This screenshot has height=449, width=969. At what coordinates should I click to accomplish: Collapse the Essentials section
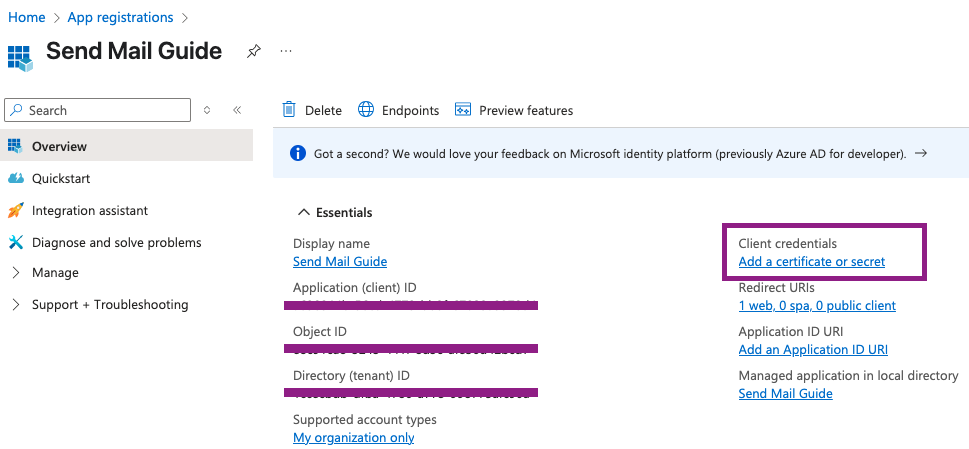(x=303, y=212)
